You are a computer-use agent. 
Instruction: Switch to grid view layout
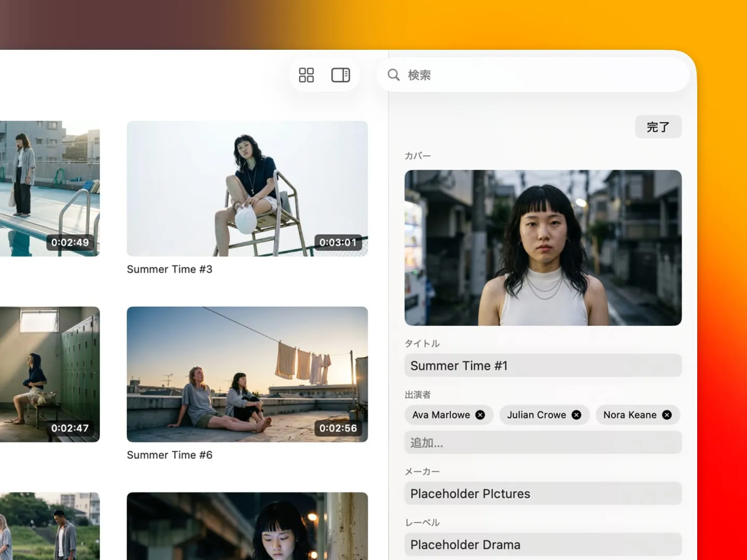306,75
